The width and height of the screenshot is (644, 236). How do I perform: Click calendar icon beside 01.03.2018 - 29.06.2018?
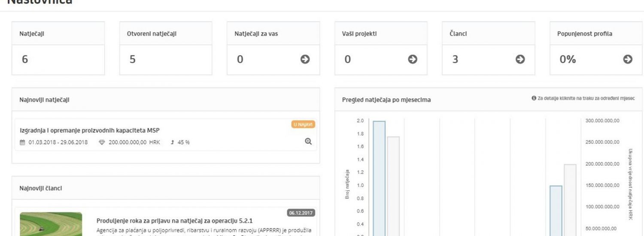(23, 142)
